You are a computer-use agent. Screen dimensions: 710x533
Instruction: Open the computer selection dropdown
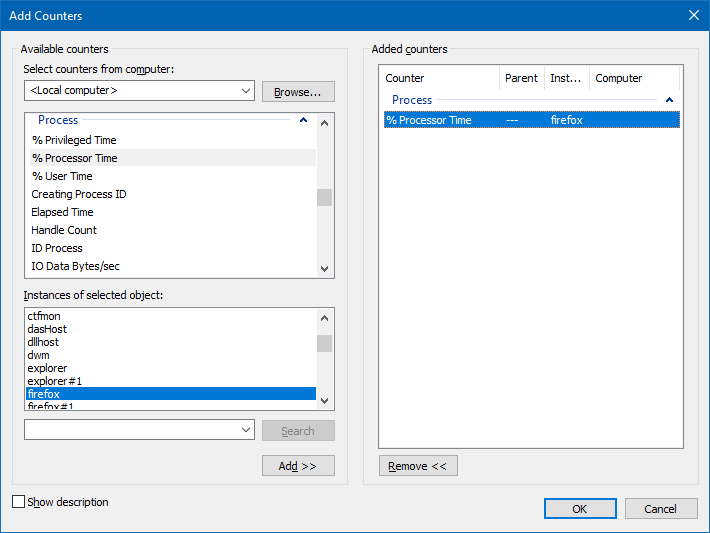coord(246,91)
